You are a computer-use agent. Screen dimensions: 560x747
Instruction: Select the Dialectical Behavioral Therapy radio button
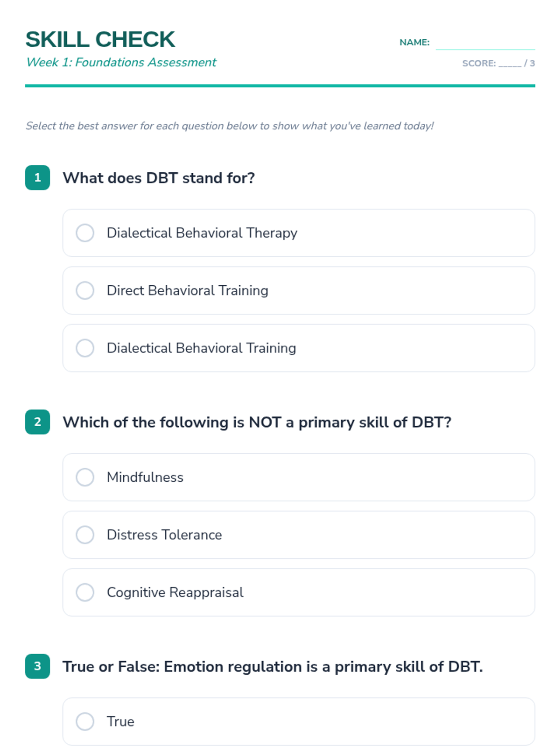[85, 233]
